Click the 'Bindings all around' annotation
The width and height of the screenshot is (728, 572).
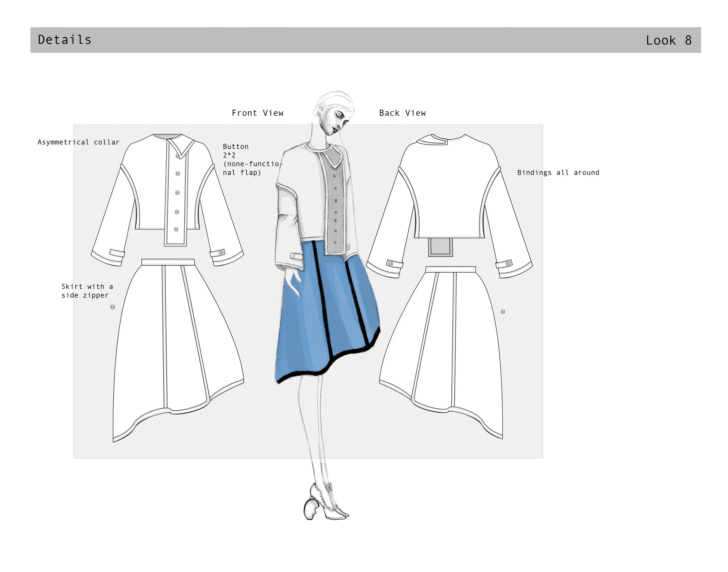pyautogui.click(x=558, y=172)
